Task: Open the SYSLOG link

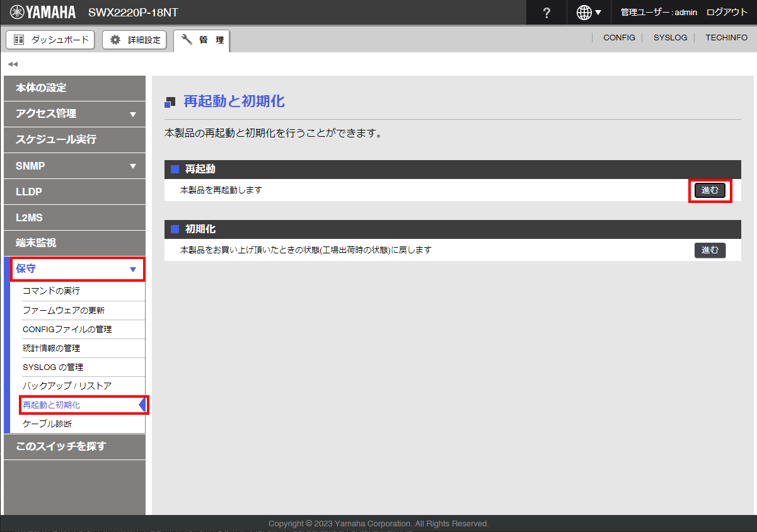Action: (670, 38)
